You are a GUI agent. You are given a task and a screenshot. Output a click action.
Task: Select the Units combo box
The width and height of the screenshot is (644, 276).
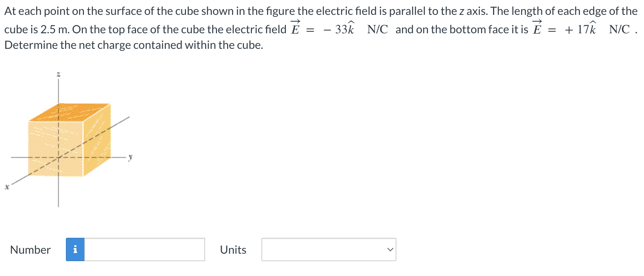click(329, 250)
